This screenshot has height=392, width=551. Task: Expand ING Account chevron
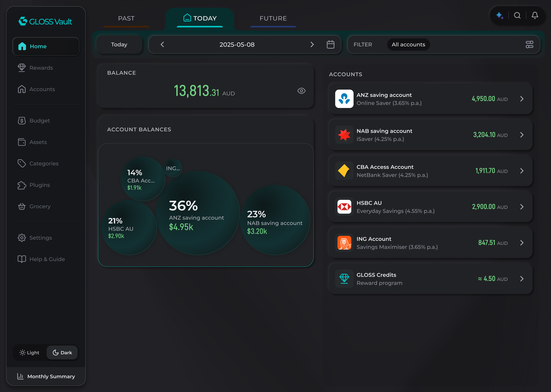pyautogui.click(x=522, y=243)
